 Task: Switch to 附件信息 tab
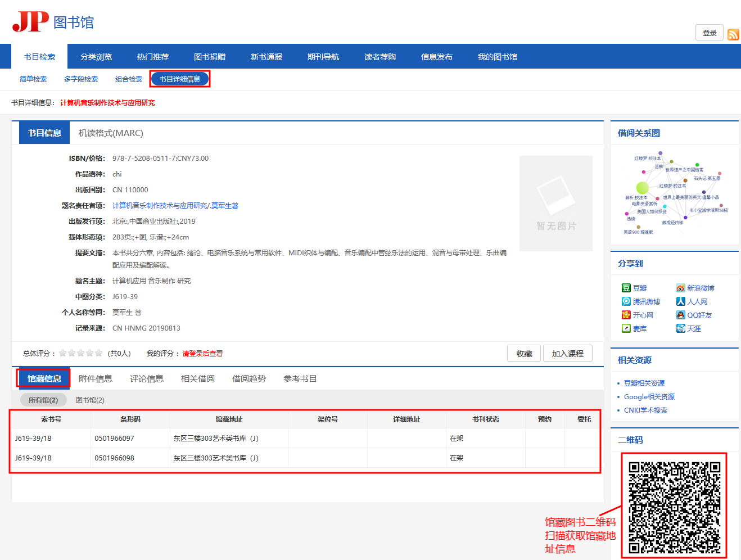click(x=96, y=379)
